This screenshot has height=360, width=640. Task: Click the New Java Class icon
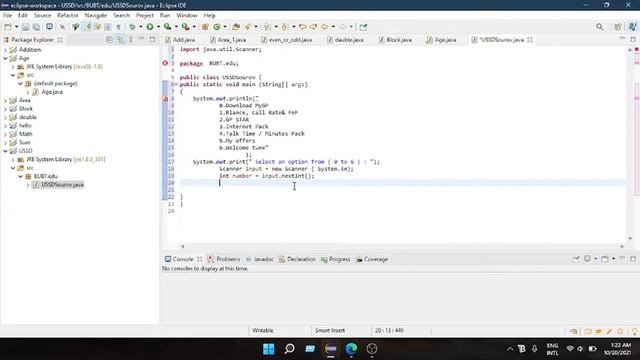point(217,27)
